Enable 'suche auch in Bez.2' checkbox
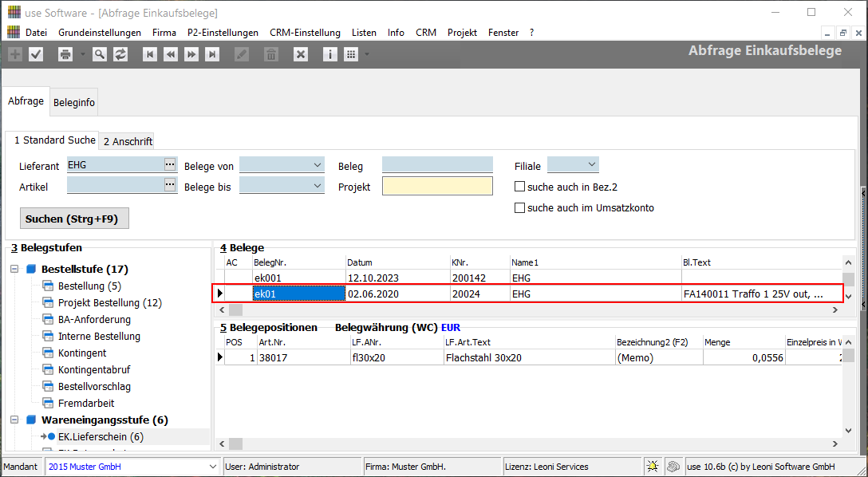Screen dimensions: 868x477 click(x=519, y=187)
